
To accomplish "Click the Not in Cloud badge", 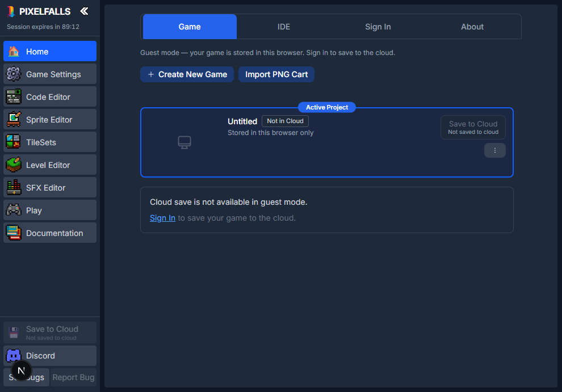I will pyautogui.click(x=285, y=121).
